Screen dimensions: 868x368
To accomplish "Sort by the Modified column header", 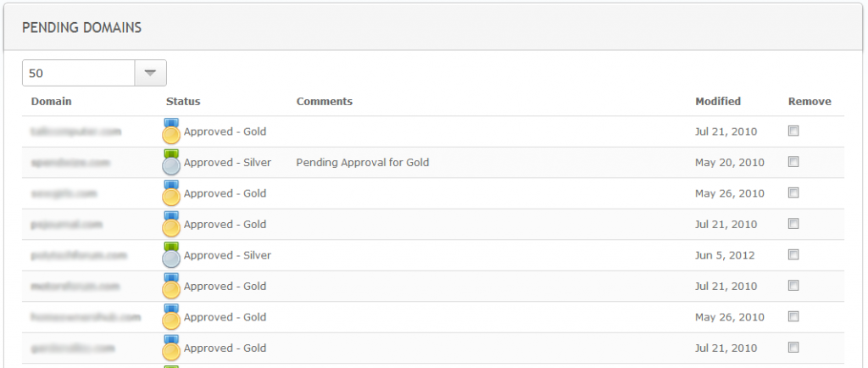I will tap(718, 102).
